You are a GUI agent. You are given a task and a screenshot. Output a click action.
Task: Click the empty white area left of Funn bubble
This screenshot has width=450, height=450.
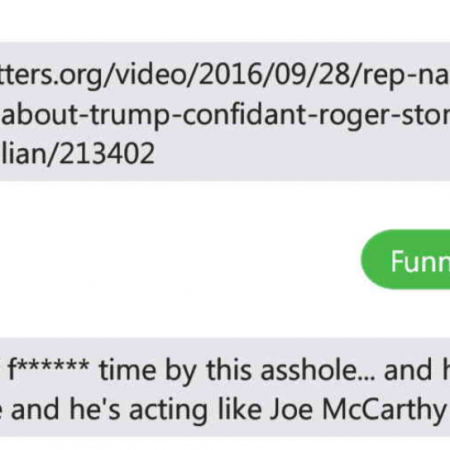(180, 259)
